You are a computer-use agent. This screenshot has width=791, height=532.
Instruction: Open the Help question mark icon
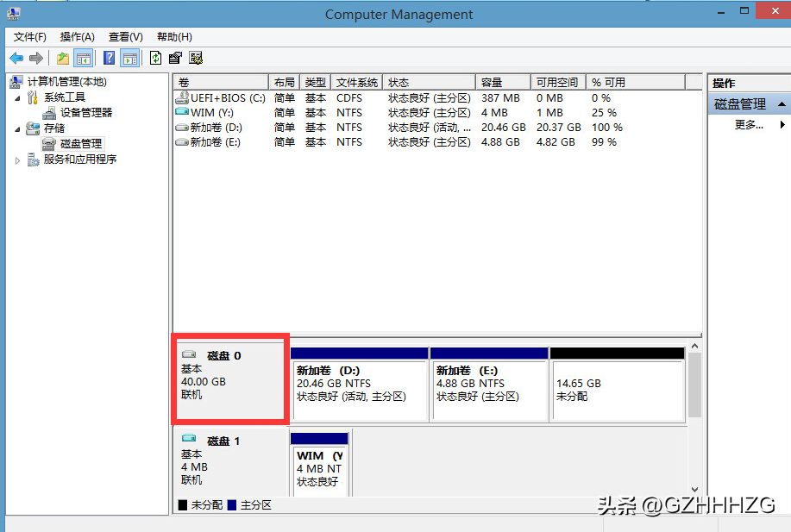109,59
